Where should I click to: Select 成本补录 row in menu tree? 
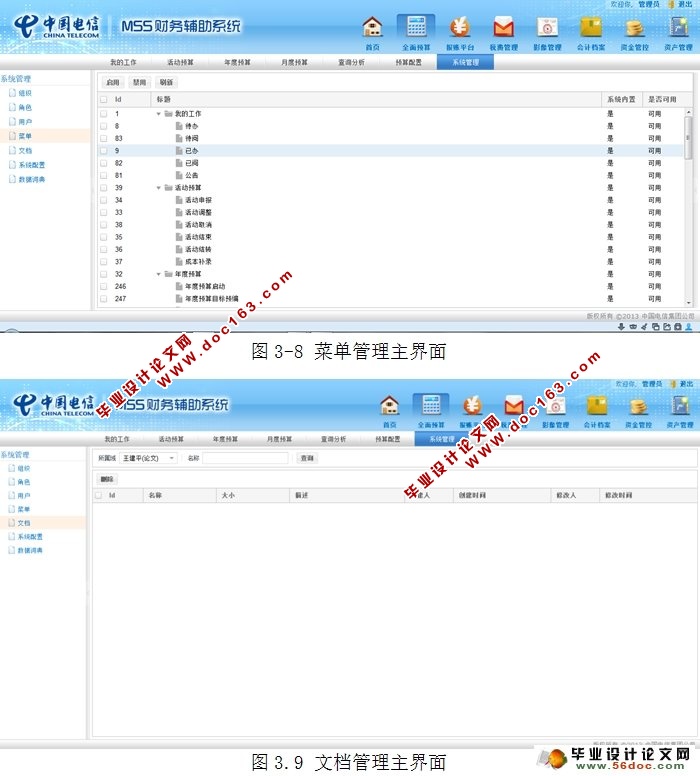(392, 261)
